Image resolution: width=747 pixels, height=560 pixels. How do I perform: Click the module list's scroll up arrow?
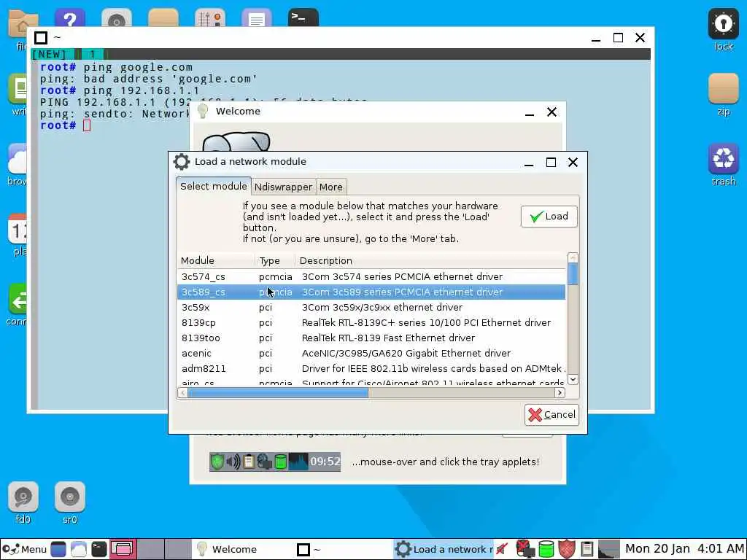(x=573, y=257)
